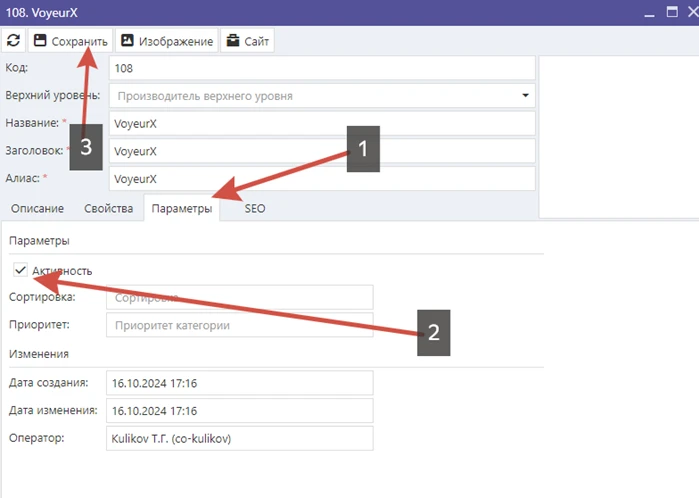This screenshot has height=498, width=699.
Task: Open the Изображение image tool
Action: coord(166,41)
